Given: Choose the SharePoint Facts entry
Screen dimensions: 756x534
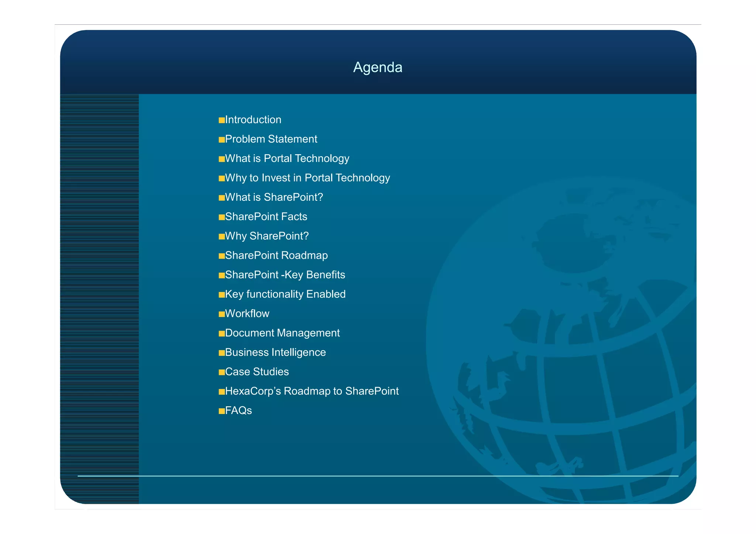Looking at the screenshot, I should click(266, 217).
